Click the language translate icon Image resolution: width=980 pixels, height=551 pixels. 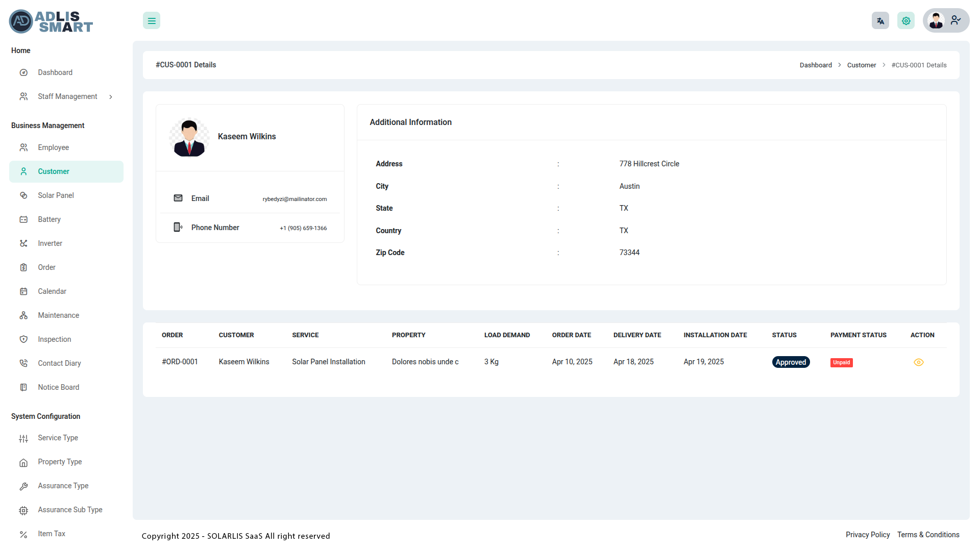click(x=880, y=21)
